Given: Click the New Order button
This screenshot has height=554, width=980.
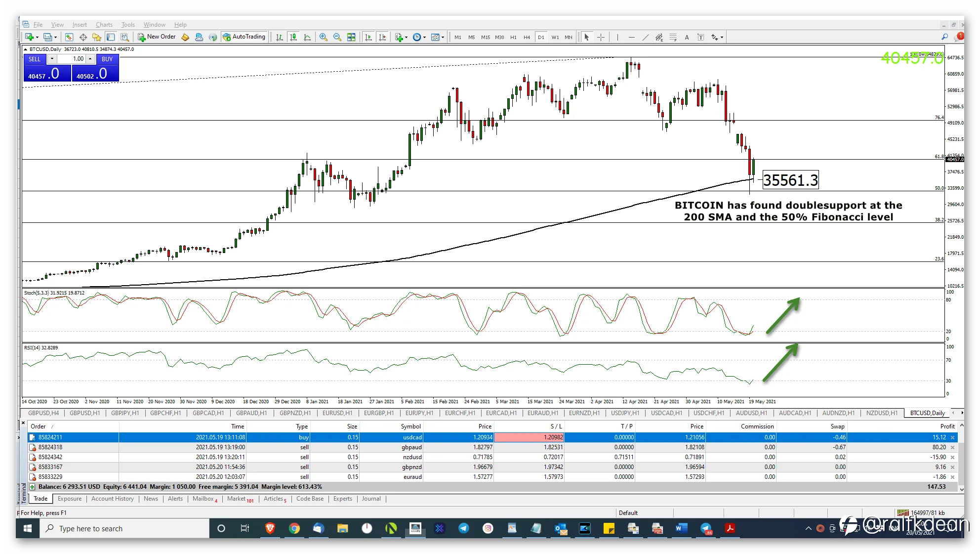Looking at the screenshot, I should [157, 37].
